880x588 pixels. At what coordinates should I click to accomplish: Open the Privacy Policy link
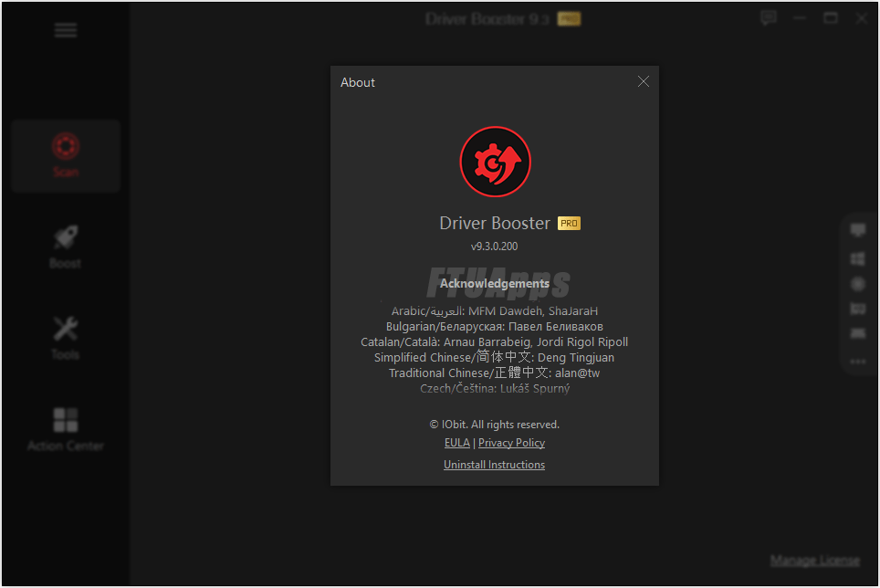(x=511, y=443)
